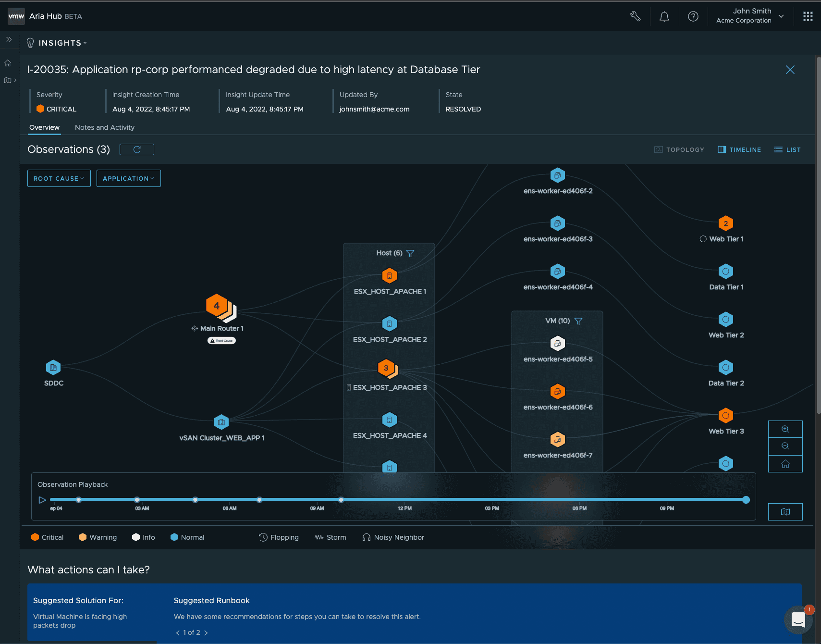
Task: Click the playback slider end handle
Action: 746,500
